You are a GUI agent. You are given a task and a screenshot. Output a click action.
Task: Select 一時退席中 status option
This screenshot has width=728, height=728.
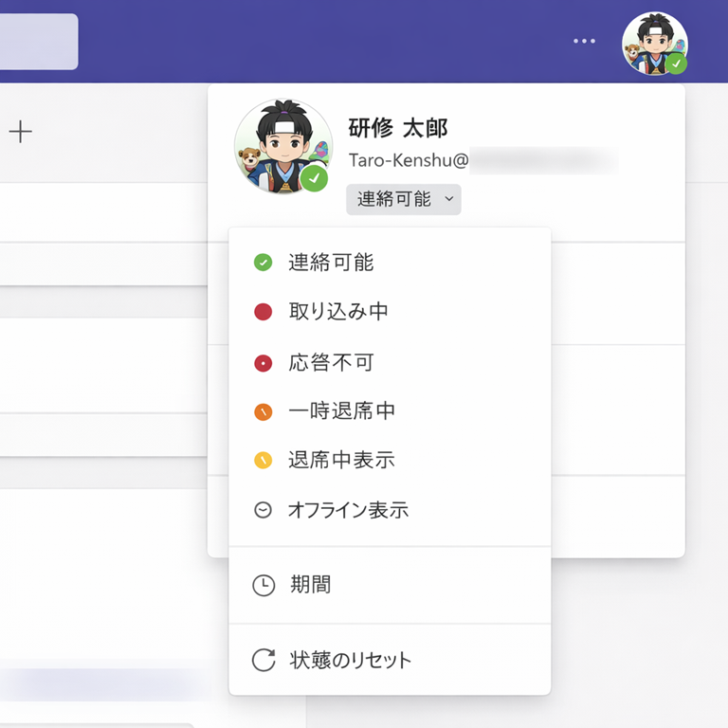point(341,411)
